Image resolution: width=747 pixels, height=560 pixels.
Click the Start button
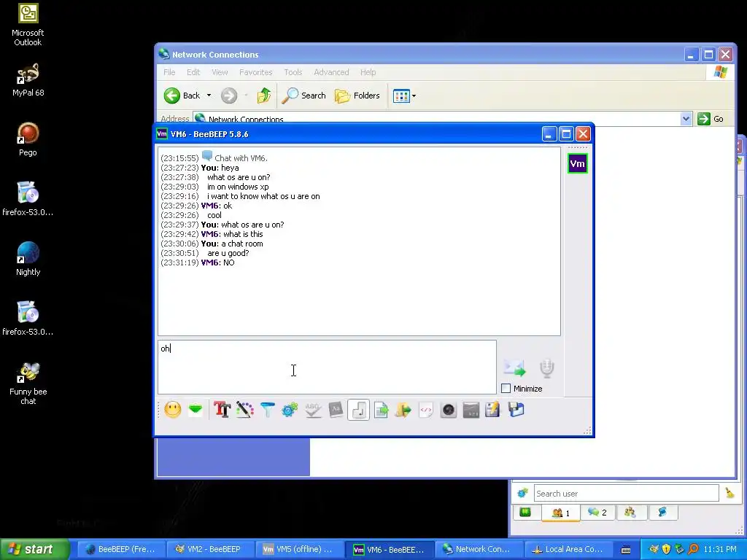tap(34, 549)
